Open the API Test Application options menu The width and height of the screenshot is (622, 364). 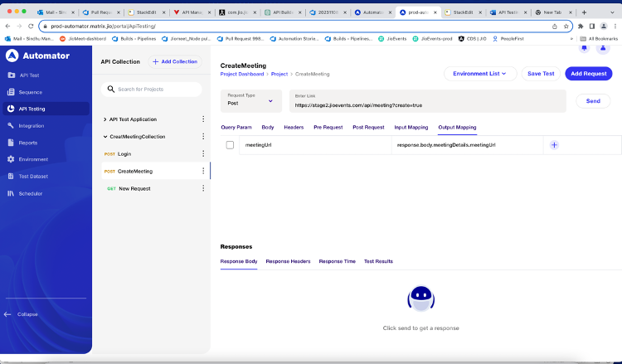[x=203, y=119]
